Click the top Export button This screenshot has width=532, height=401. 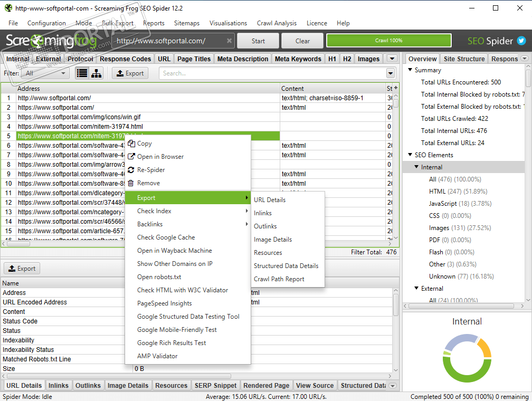point(130,73)
